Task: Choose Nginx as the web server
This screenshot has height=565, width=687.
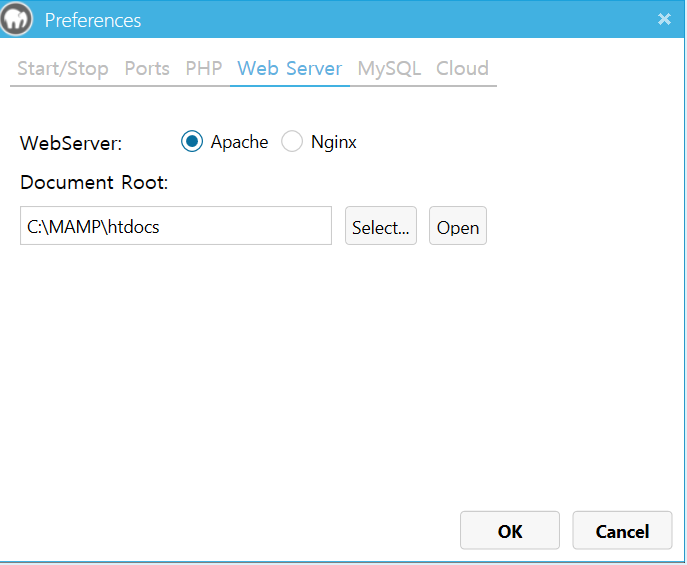Action: [292, 141]
